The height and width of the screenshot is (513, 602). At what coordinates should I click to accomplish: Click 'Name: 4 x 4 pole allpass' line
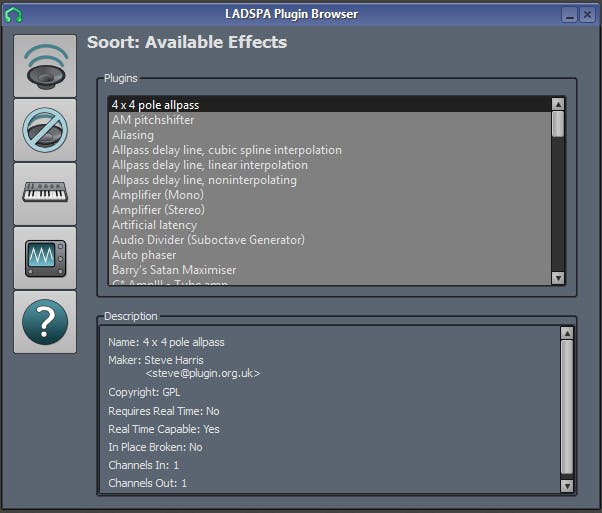(x=166, y=342)
